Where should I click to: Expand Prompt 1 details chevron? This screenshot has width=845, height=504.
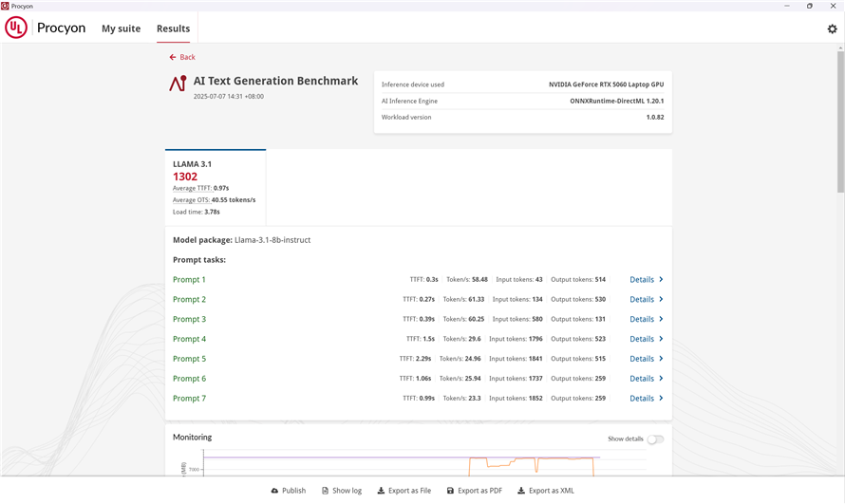pyautogui.click(x=661, y=279)
